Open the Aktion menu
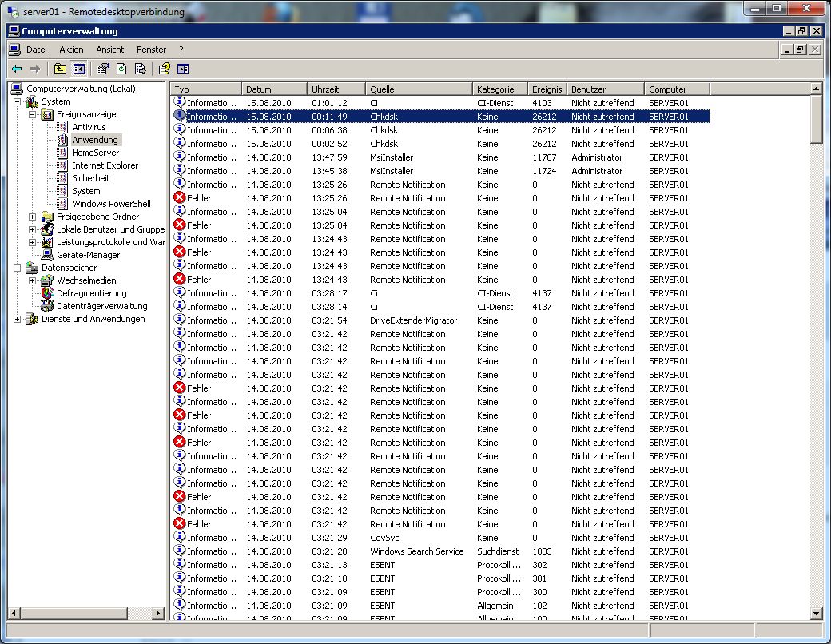This screenshot has height=644, width=831. (71, 50)
